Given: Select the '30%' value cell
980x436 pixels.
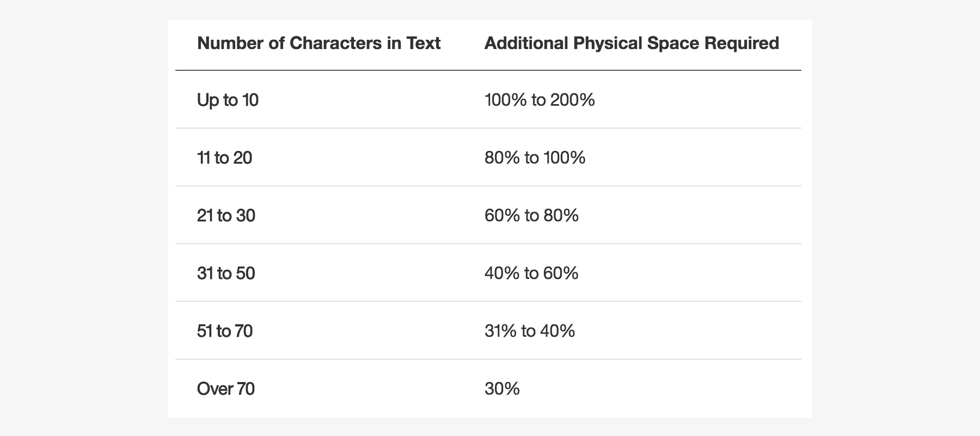Looking at the screenshot, I should pos(502,389).
